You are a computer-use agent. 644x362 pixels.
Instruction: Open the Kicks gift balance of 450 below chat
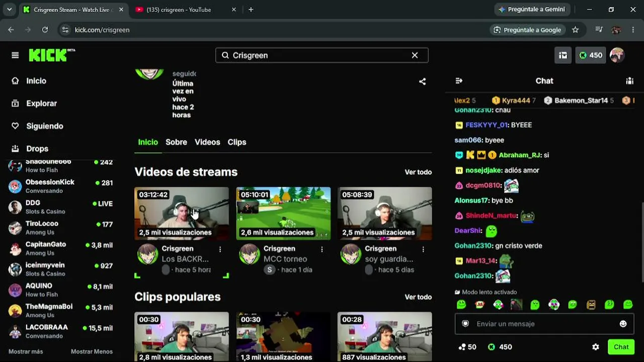[x=500, y=347]
